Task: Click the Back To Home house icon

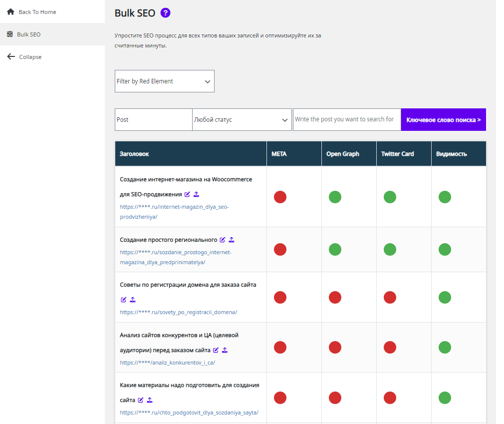Action: (x=10, y=12)
